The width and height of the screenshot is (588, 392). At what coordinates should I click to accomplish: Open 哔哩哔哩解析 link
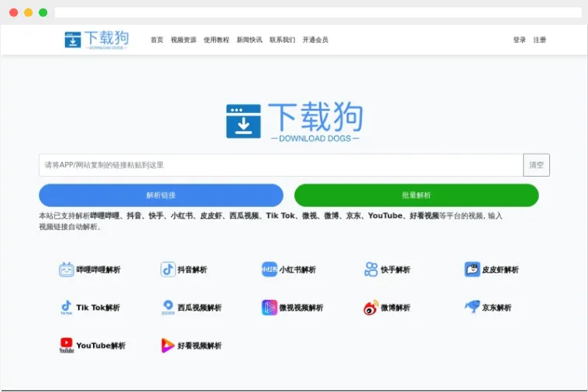tap(98, 270)
